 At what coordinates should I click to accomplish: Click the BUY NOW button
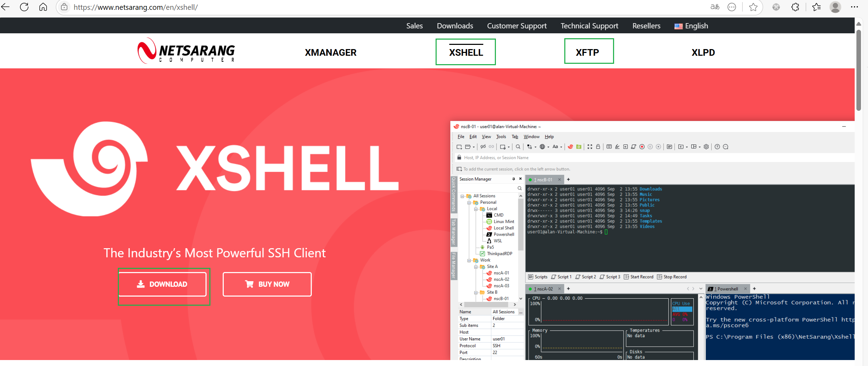(267, 284)
